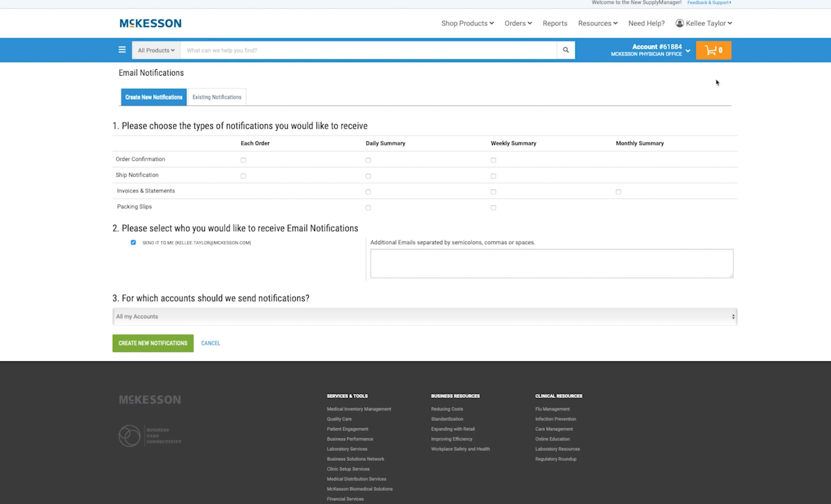Open Care Management footer link

tap(554, 429)
